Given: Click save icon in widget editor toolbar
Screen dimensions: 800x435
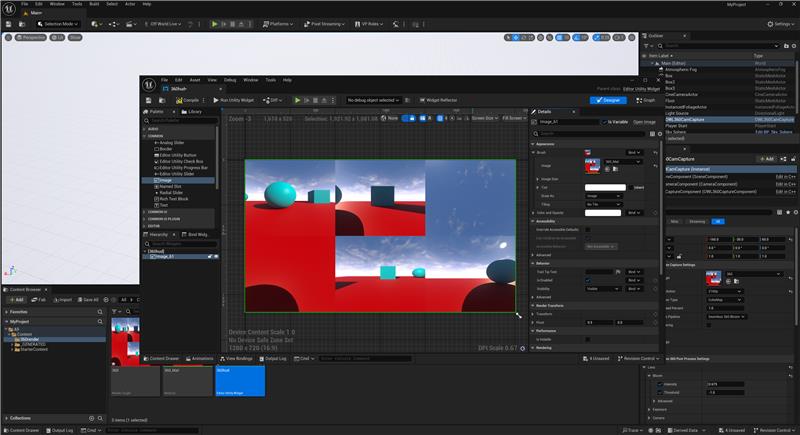Looking at the screenshot, I should pyautogui.click(x=148, y=100).
